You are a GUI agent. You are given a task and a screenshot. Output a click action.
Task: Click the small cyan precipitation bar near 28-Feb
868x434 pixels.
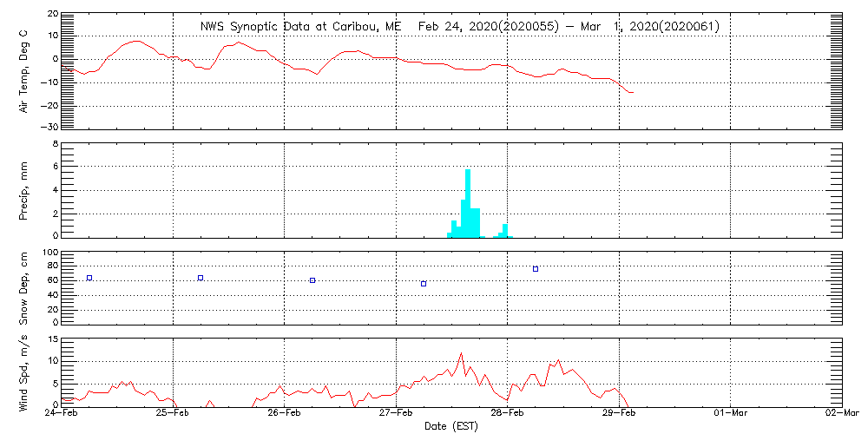(505, 231)
